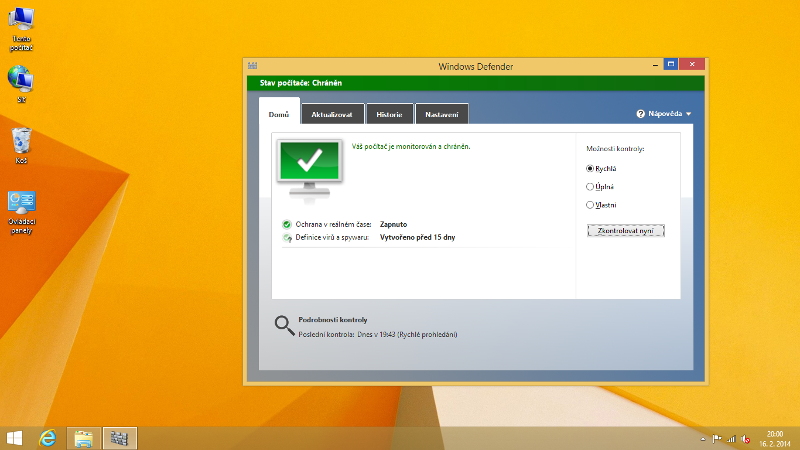Choose the Úplná scan option

(590, 186)
